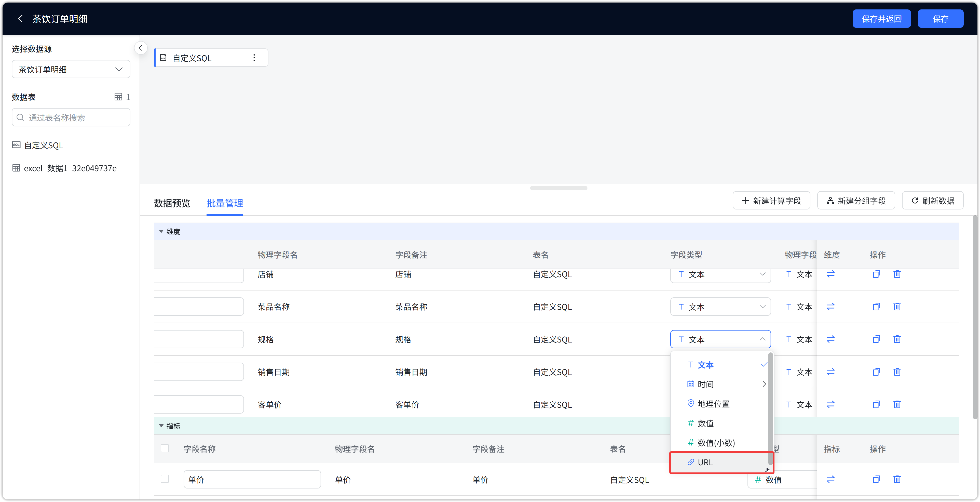Viewport: 980px width, 502px height.
Task: Click the search icon in table search box
Action: [x=21, y=117]
